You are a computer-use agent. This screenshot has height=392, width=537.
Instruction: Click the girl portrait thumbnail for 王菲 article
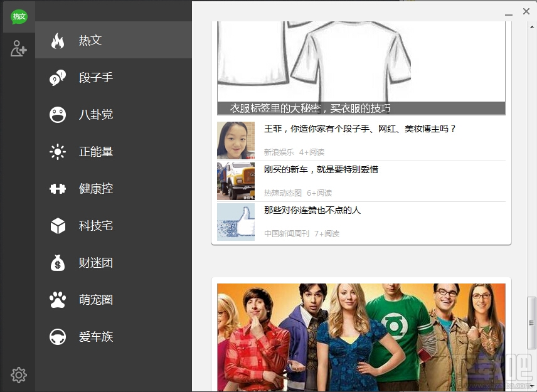236,140
